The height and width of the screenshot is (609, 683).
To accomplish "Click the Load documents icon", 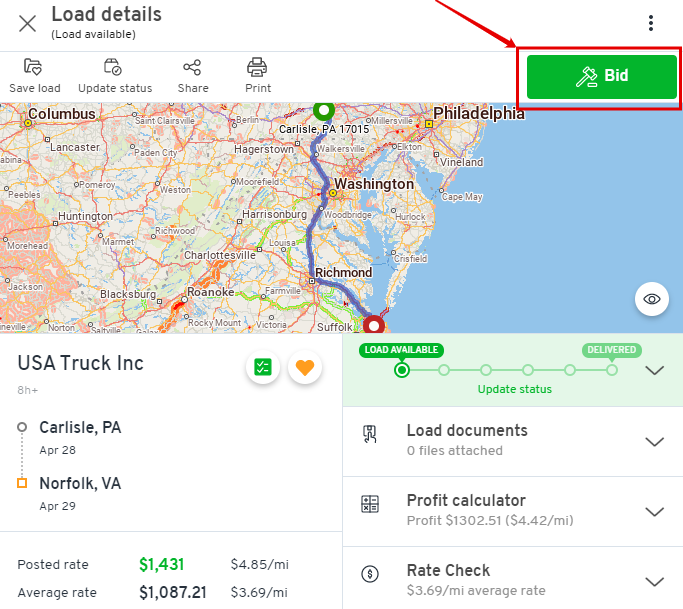I will pyautogui.click(x=370, y=434).
